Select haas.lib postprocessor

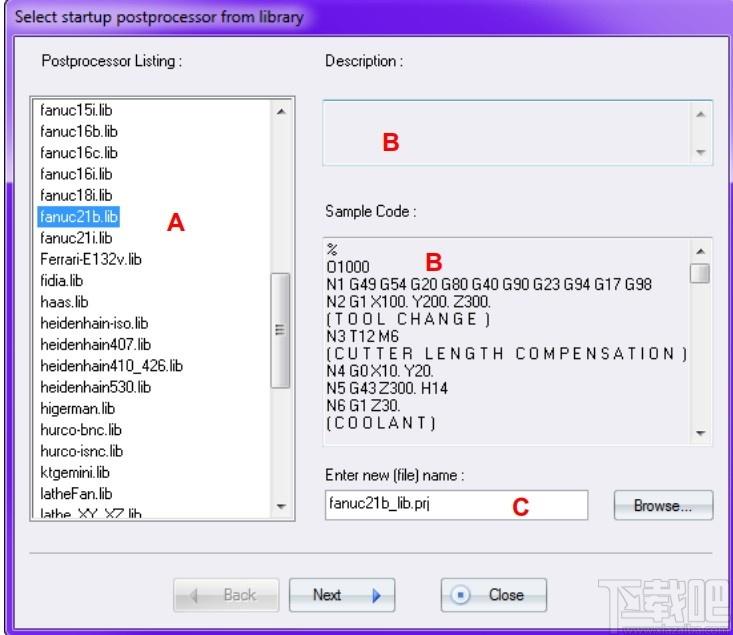point(64,302)
